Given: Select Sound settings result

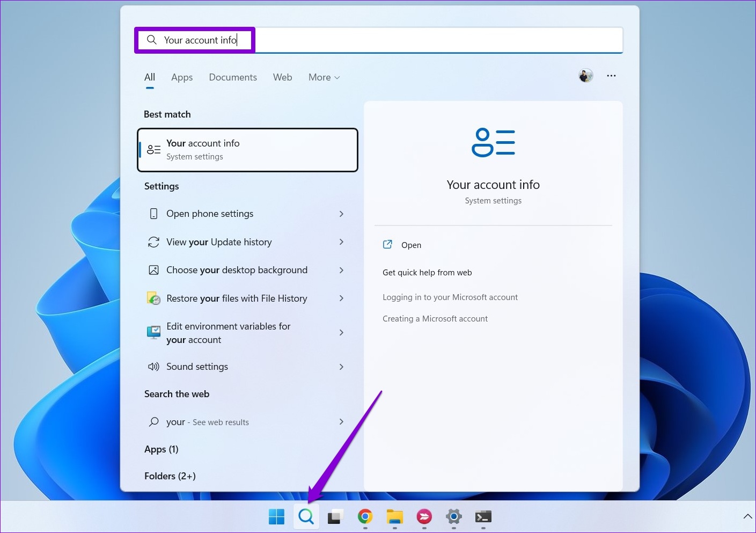Looking at the screenshot, I should [x=247, y=367].
